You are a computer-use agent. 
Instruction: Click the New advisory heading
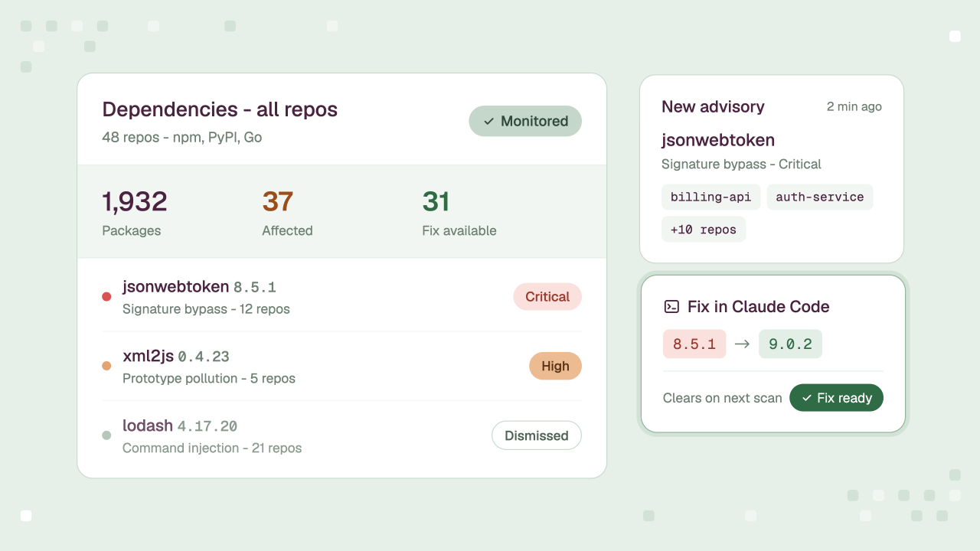(713, 106)
